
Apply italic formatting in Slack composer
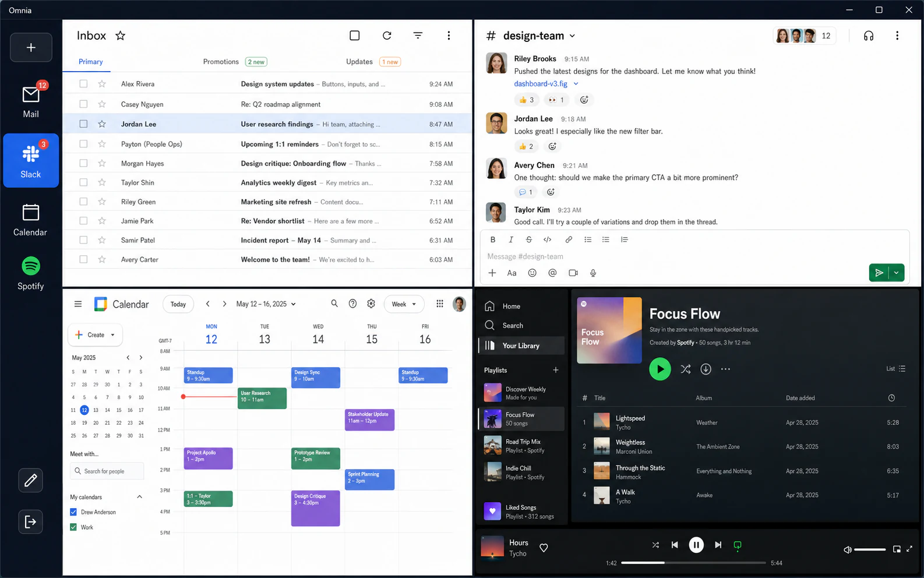pos(511,239)
